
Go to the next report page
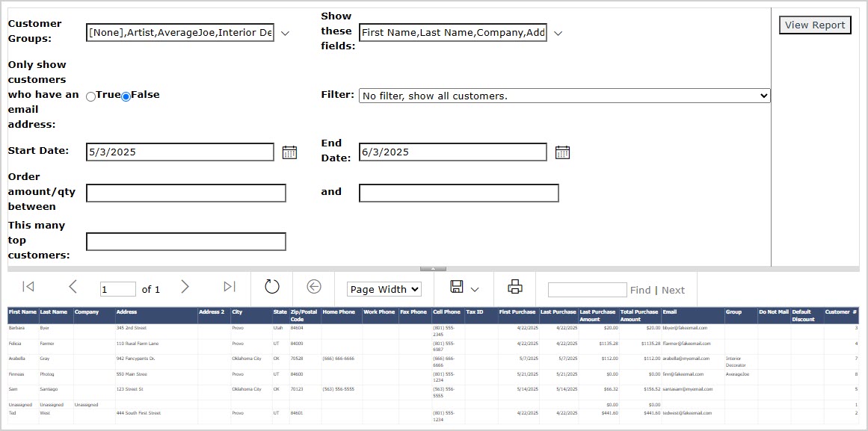(185, 287)
